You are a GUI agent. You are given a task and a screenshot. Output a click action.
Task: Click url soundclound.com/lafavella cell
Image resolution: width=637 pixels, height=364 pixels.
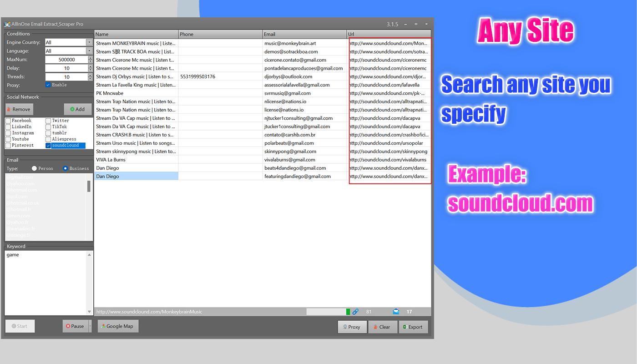(x=389, y=85)
